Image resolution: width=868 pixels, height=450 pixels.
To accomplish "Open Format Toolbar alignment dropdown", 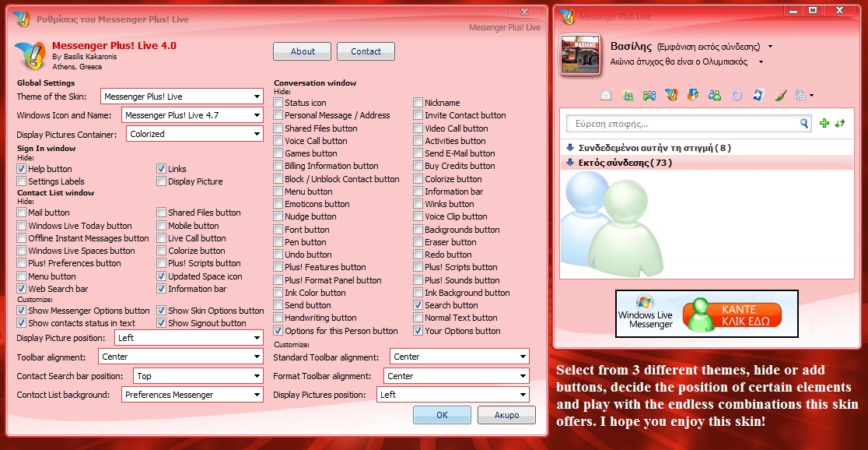I will tap(456, 376).
